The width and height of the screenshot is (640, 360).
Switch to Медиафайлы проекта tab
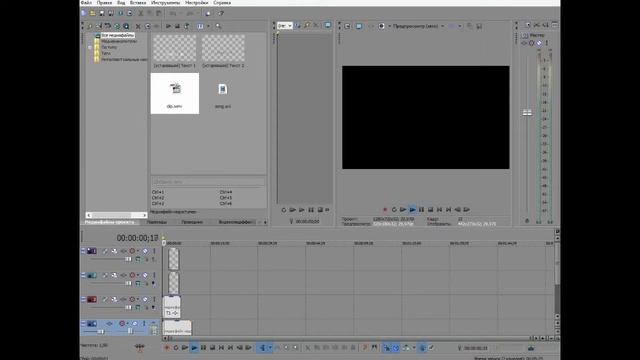[109, 222]
